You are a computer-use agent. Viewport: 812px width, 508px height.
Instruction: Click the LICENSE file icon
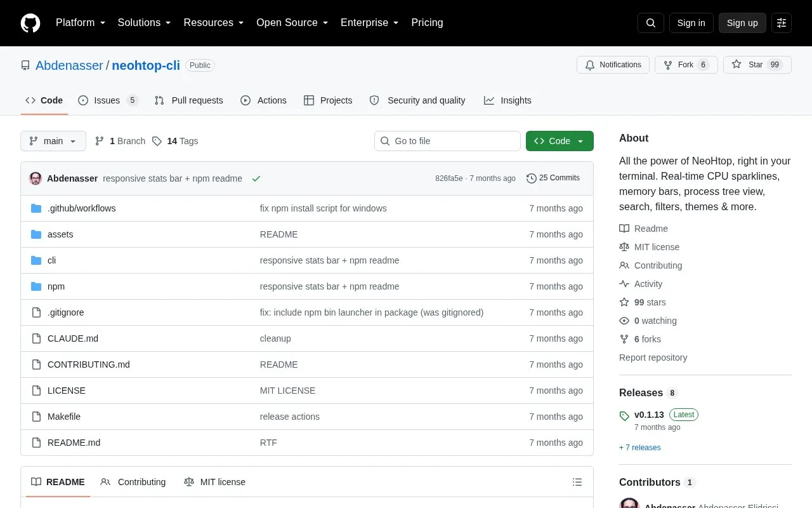36,391
